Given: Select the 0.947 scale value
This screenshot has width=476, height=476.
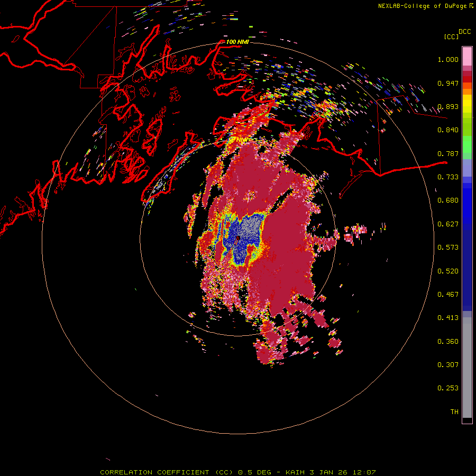Looking at the screenshot, I should coord(448,83).
